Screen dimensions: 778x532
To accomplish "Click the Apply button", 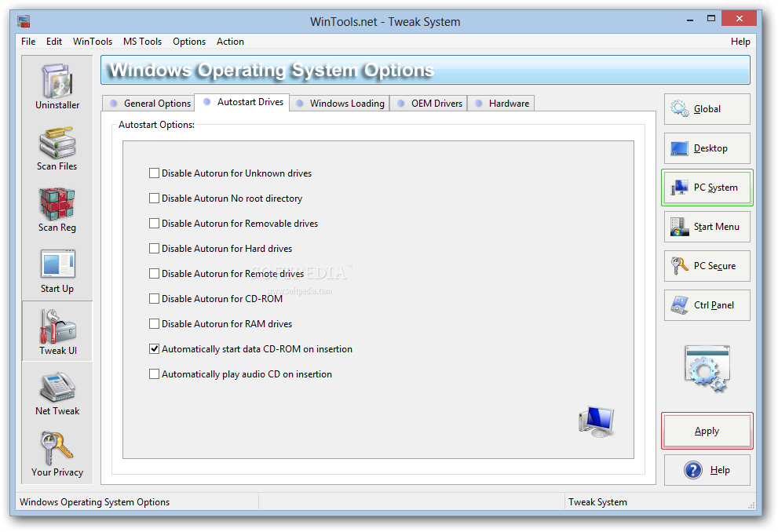I will 707,431.
